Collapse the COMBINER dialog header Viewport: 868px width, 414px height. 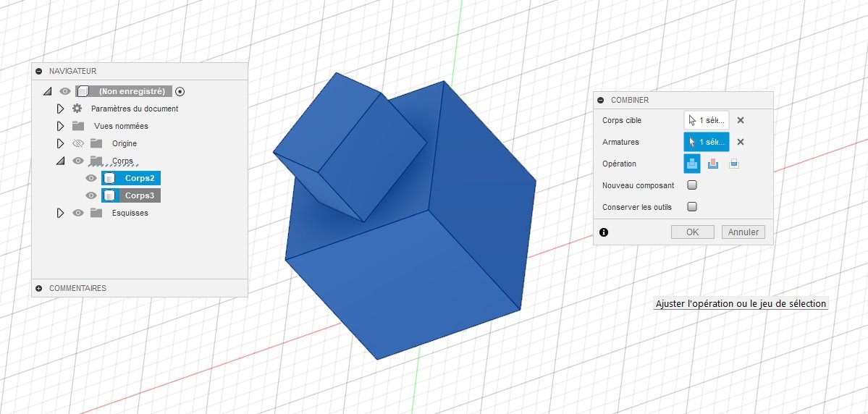(x=601, y=100)
